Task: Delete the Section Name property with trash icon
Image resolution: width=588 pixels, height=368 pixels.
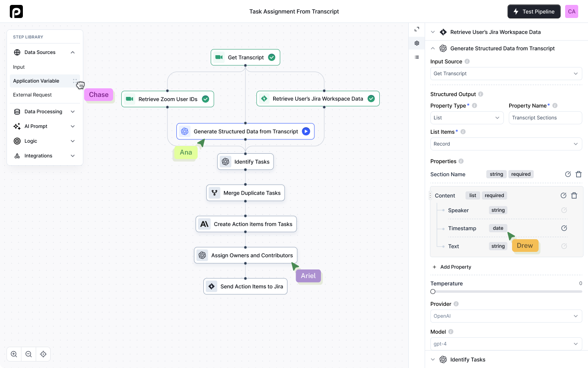Action: click(x=579, y=174)
